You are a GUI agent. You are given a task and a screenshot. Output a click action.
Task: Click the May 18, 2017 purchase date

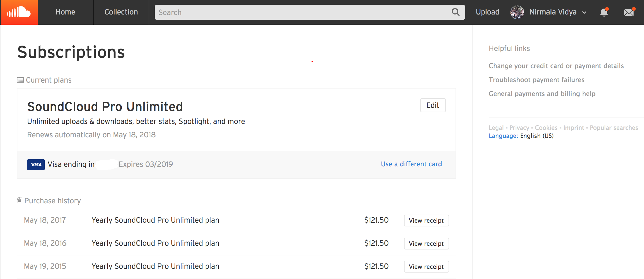45,220
